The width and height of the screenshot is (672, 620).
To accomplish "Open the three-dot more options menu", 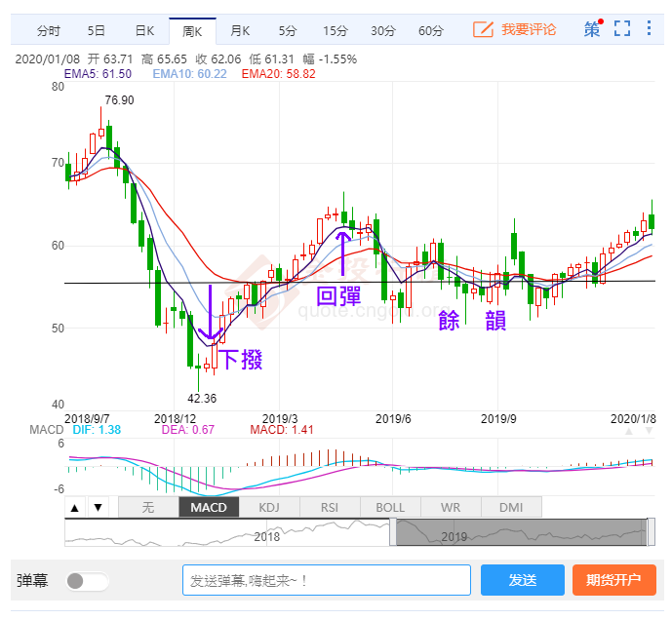I will click(x=650, y=28).
